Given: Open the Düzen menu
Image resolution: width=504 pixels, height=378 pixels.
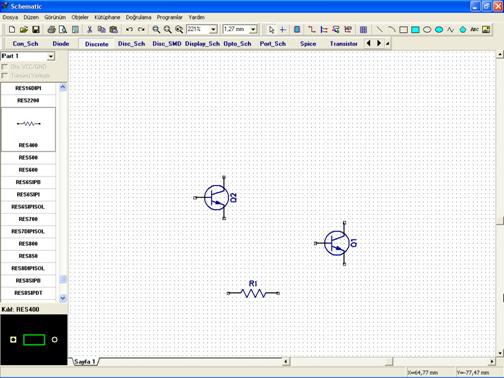Looking at the screenshot, I should coord(31,17).
